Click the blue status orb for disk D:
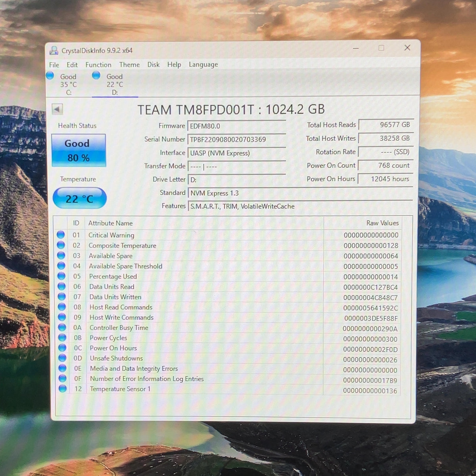The image size is (476, 476). click(96, 75)
